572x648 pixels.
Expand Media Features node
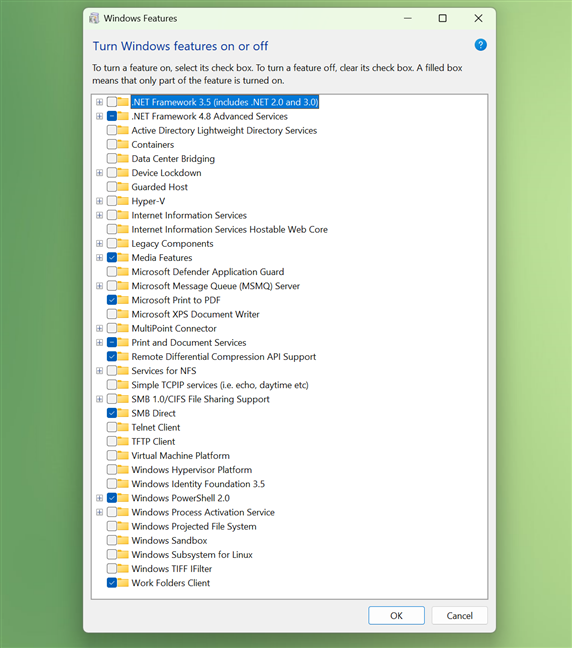pyautogui.click(x=100, y=257)
